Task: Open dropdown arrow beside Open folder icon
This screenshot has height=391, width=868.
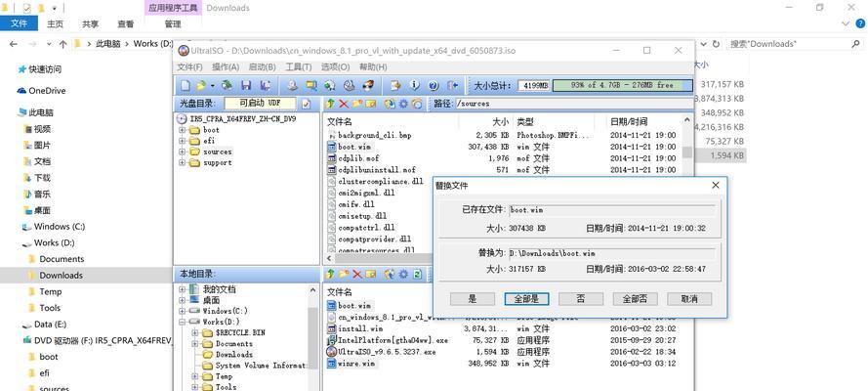Action: pos(212,86)
